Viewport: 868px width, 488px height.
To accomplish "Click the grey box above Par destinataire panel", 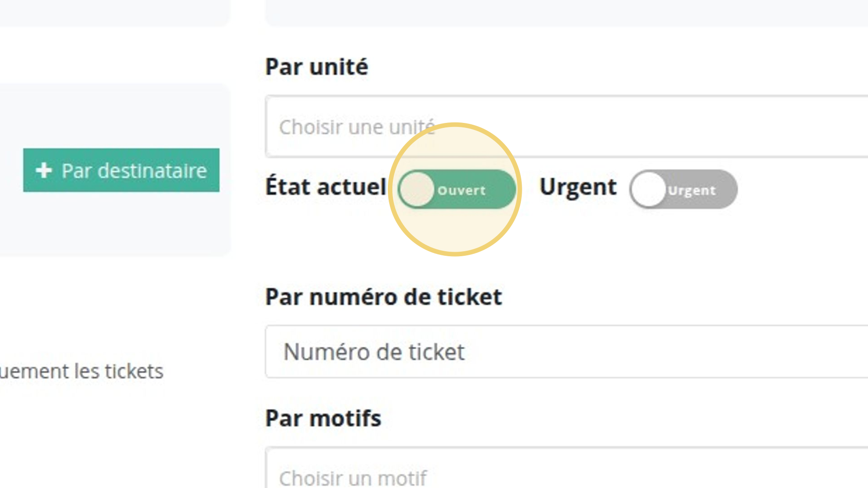I will [115, 13].
